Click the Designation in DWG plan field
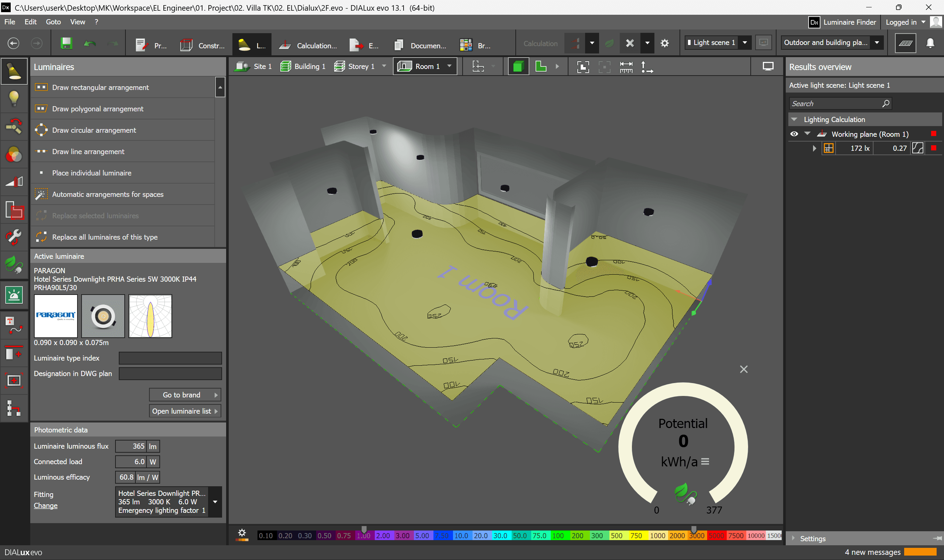Screen dimensions: 944x560 pyautogui.click(x=170, y=373)
